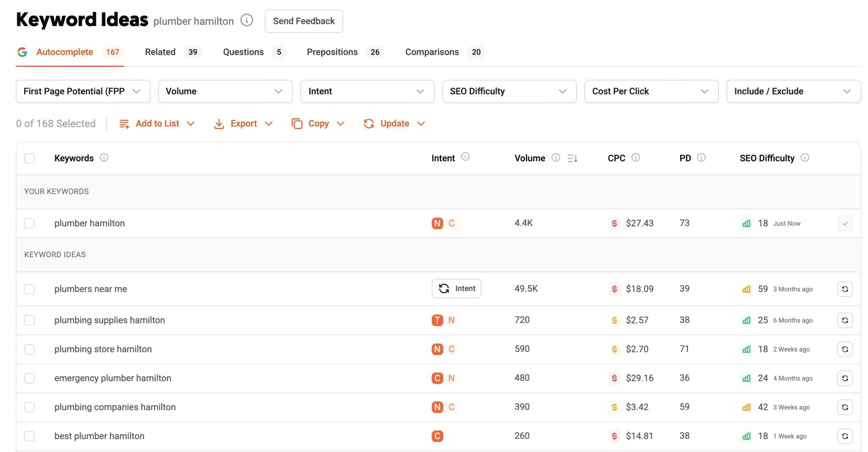The height and width of the screenshot is (452, 868).
Task: Check the plumber hamilton keyword checkbox
Action: [29, 223]
